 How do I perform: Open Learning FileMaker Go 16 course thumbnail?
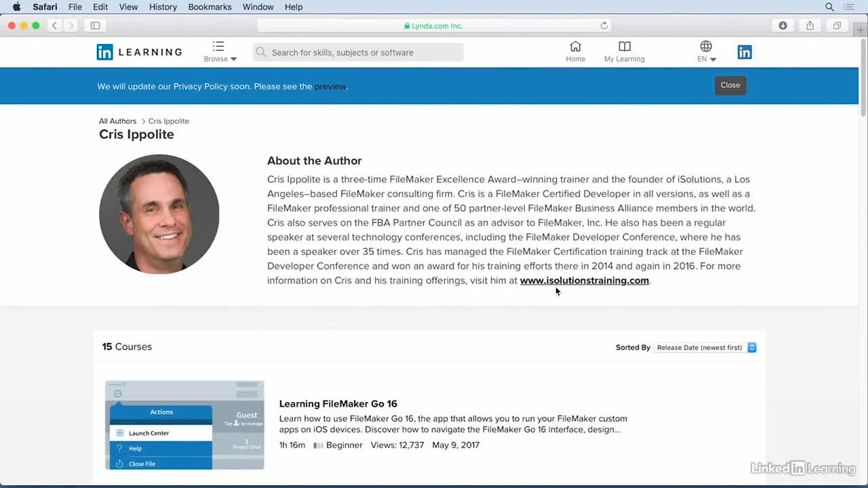[184, 425]
